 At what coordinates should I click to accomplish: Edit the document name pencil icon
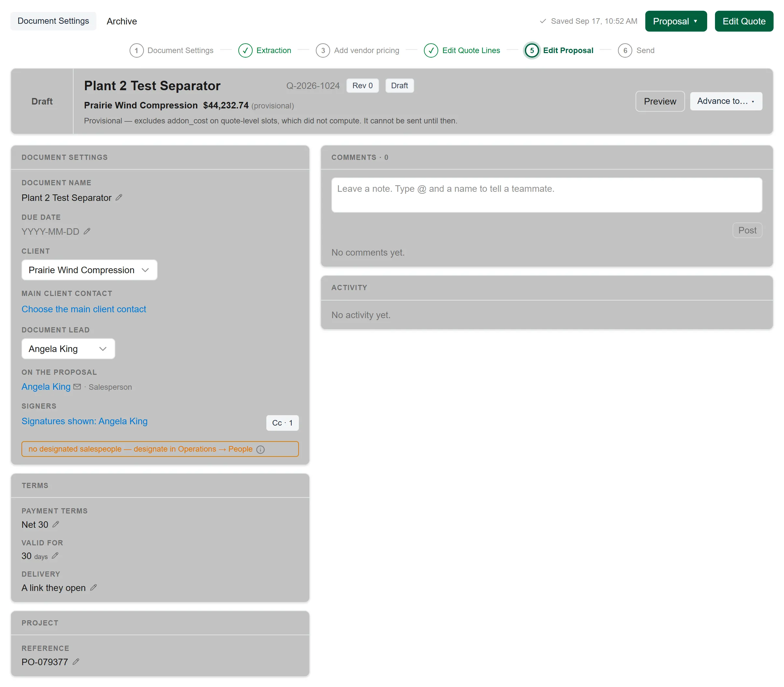(x=119, y=197)
